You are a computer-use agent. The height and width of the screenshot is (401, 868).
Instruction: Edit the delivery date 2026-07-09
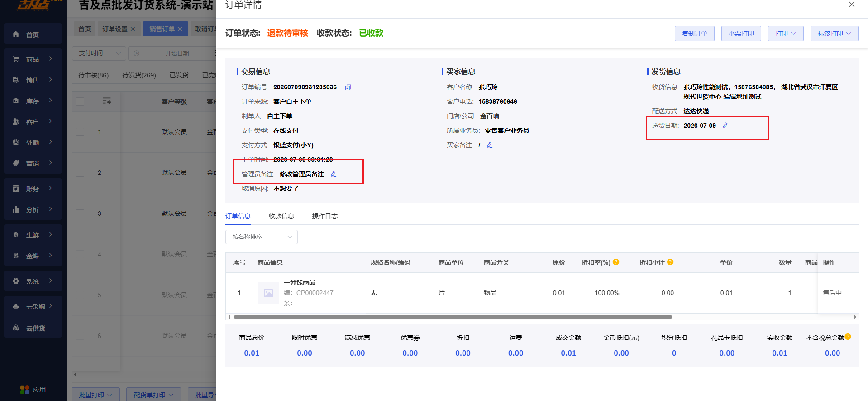pos(725,126)
